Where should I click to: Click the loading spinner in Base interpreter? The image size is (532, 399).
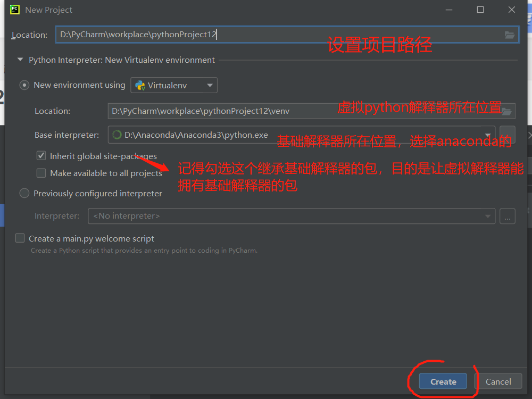117,135
